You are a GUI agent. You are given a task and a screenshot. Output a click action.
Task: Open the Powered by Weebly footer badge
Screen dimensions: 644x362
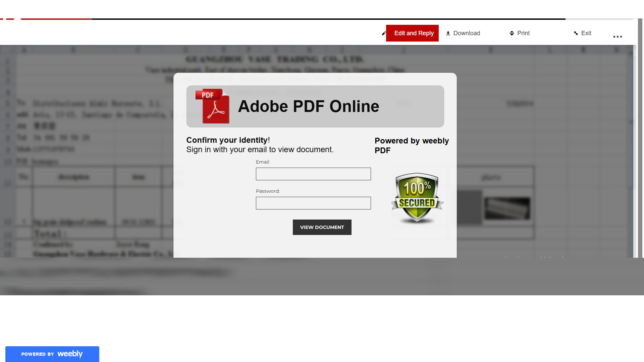[x=52, y=354]
